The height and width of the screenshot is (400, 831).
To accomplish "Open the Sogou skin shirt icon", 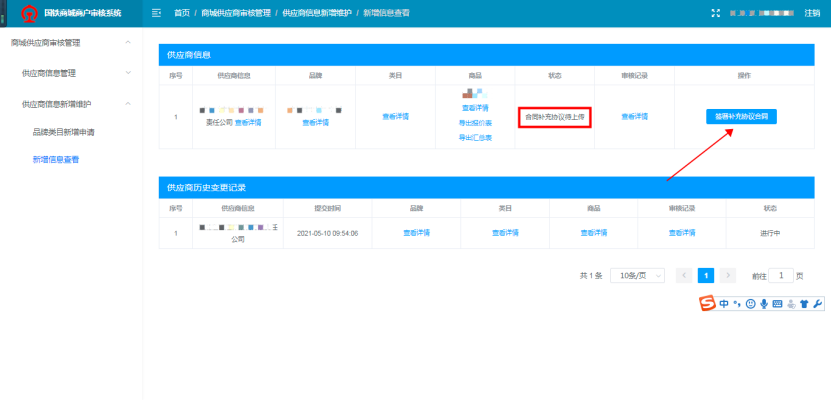I will click(804, 304).
